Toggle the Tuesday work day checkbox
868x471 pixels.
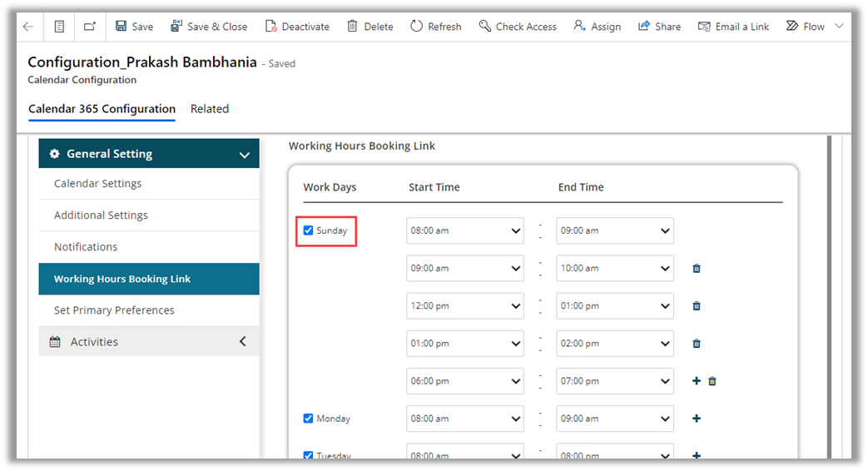[308, 455]
